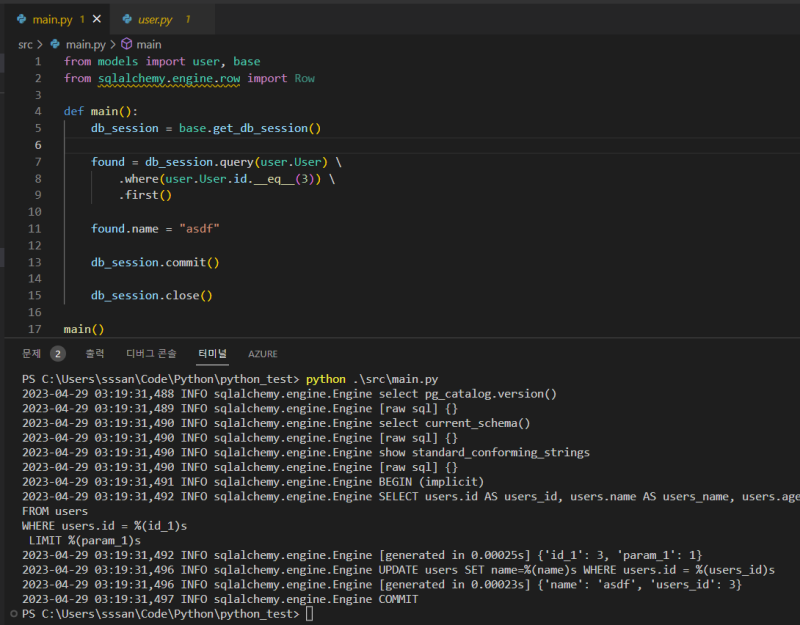Viewport: 800px width, 625px height.
Task: Expand the main function breadcrumb
Action: pos(149,44)
